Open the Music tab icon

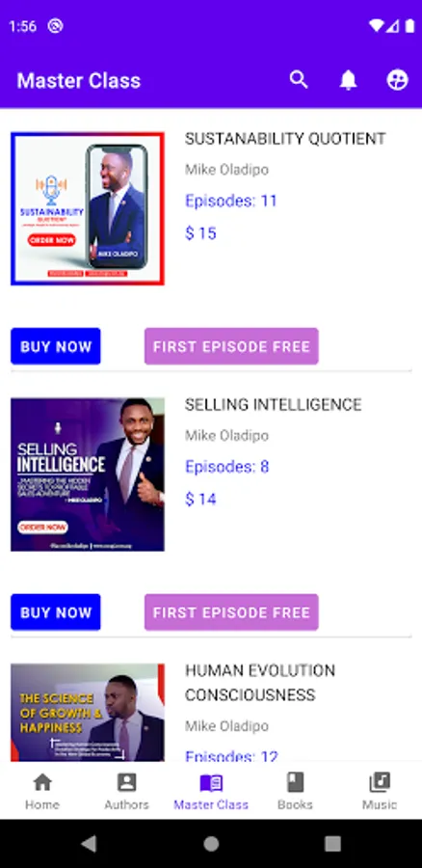click(380, 782)
